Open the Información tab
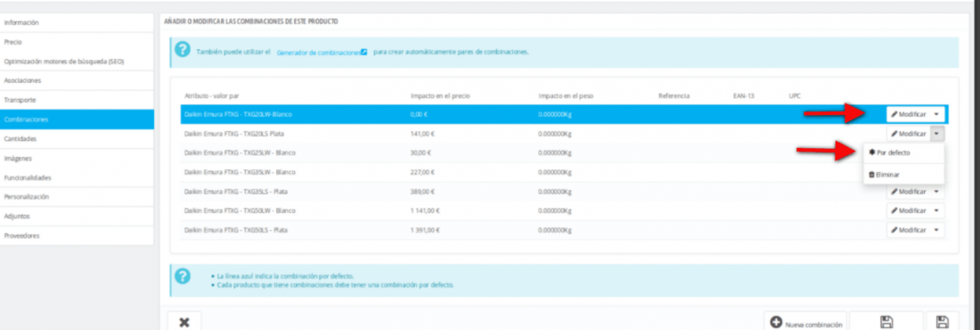 point(77,22)
